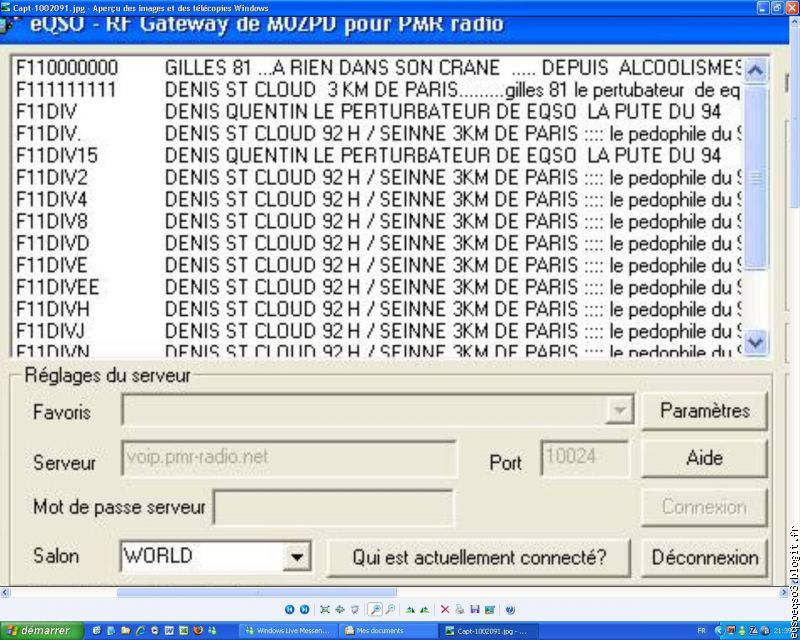Save a copy using the floppy icon
This screenshot has width=800, height=640.
(475, 609)
